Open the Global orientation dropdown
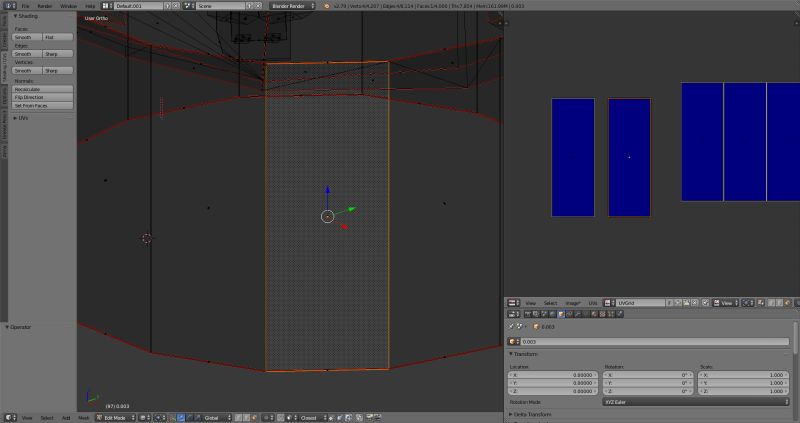 tap(217, 417)
